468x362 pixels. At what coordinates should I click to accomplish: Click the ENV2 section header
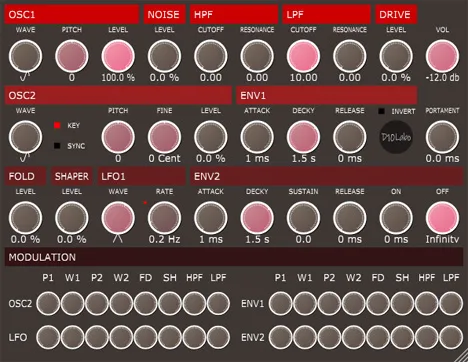point(327,176)
